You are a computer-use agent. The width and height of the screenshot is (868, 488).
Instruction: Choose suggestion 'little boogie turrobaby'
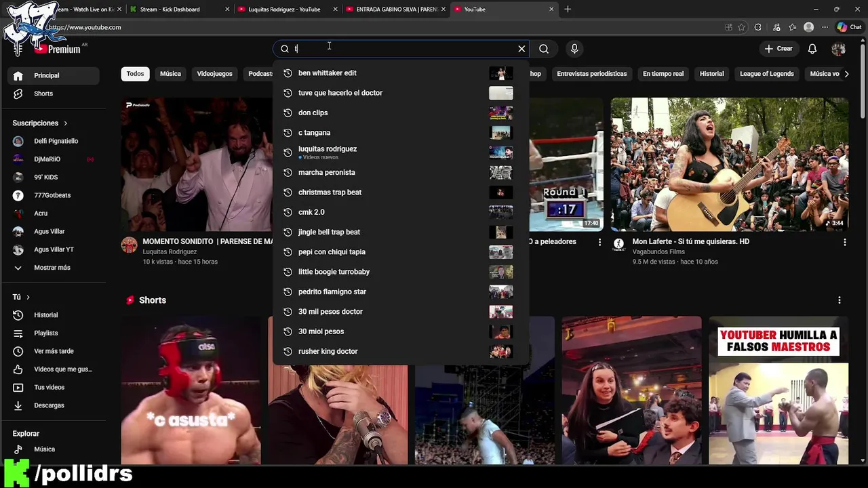401,272
